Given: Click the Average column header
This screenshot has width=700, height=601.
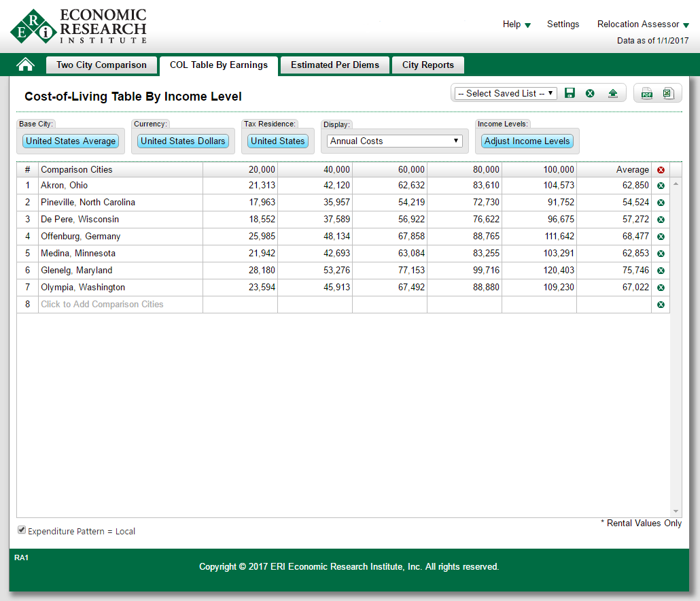Looking at the screenshot, I should 614,170.
